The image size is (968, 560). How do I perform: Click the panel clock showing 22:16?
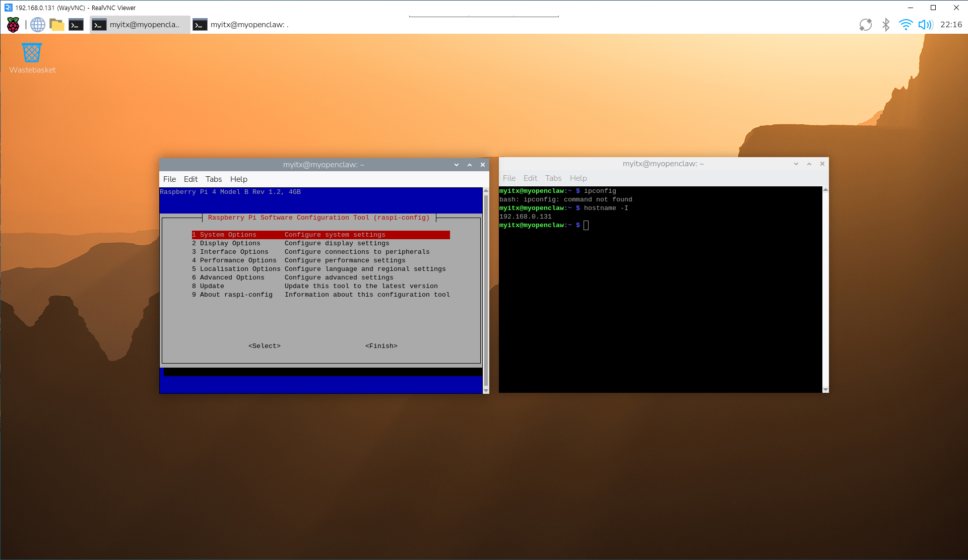pyautogui.click(x=951, y=24)
